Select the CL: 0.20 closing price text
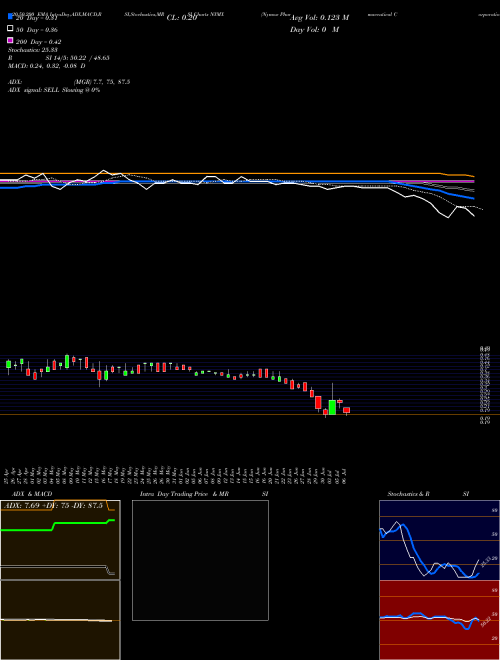Screen dimensions: 500x660 (182, 18)
